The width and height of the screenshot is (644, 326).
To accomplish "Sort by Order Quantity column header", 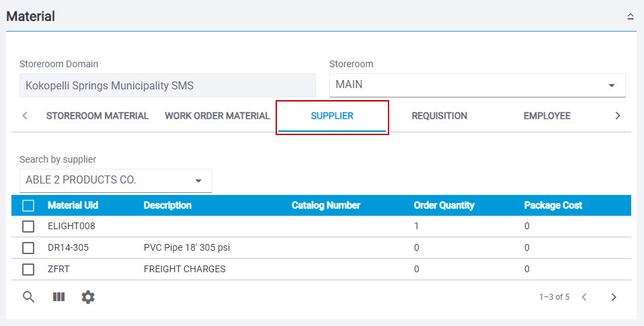I will click(444, 205).
